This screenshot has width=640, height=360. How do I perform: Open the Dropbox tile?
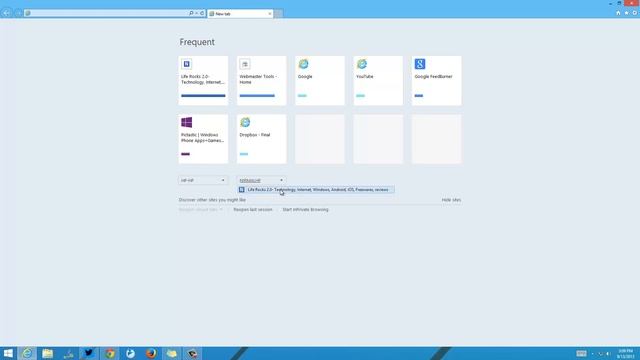262,139
